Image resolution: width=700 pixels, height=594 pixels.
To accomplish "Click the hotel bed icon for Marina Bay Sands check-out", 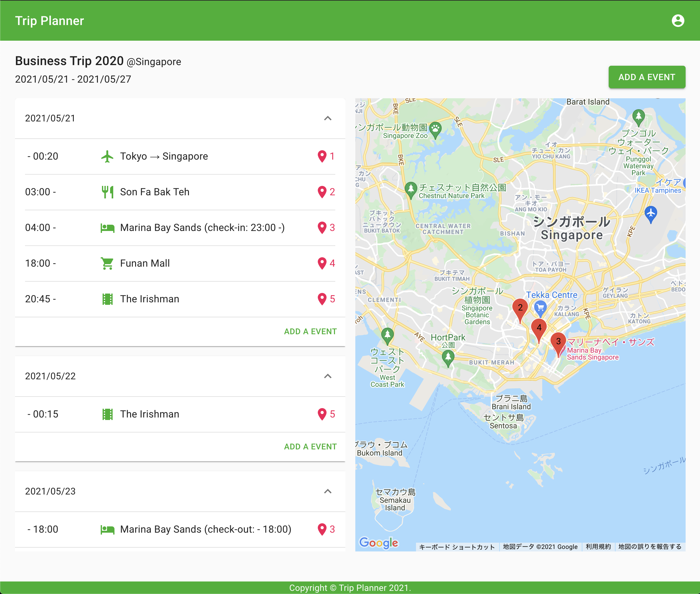I will [107, 530].
